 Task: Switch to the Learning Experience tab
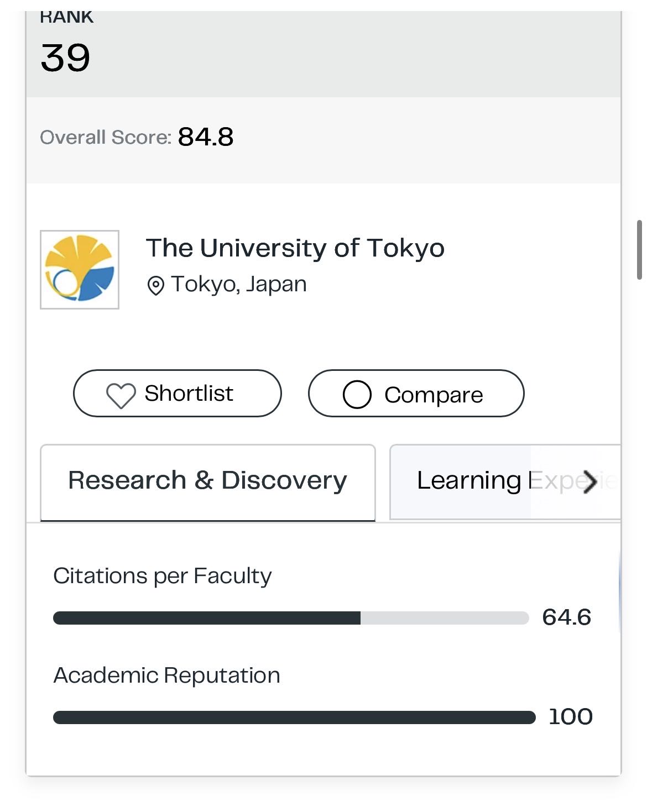(505, 482)
